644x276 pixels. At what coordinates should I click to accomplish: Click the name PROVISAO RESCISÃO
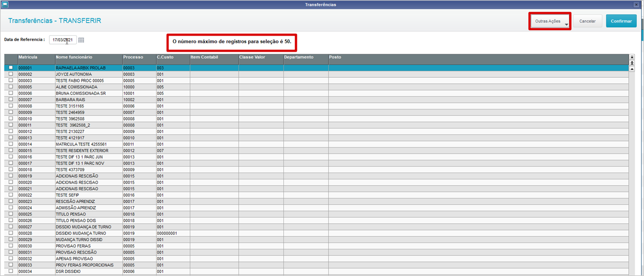[x=76, y=252]
